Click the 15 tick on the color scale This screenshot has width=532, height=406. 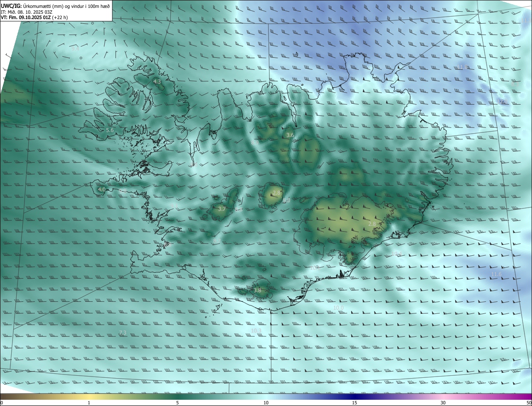pyautogui.click(x=355, y=403)
